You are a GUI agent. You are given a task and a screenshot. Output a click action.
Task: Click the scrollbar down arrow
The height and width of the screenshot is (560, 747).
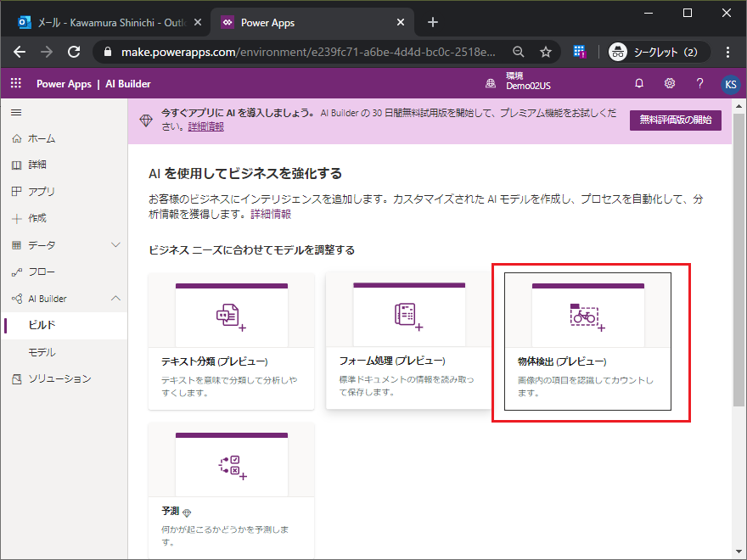[739, 552]
